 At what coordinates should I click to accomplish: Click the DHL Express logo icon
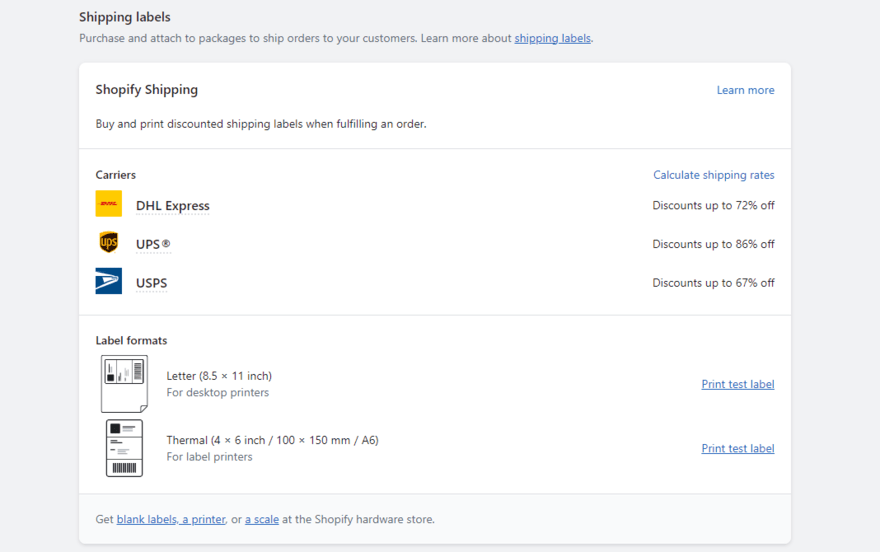pyautogui.click(x=108, y=204)
